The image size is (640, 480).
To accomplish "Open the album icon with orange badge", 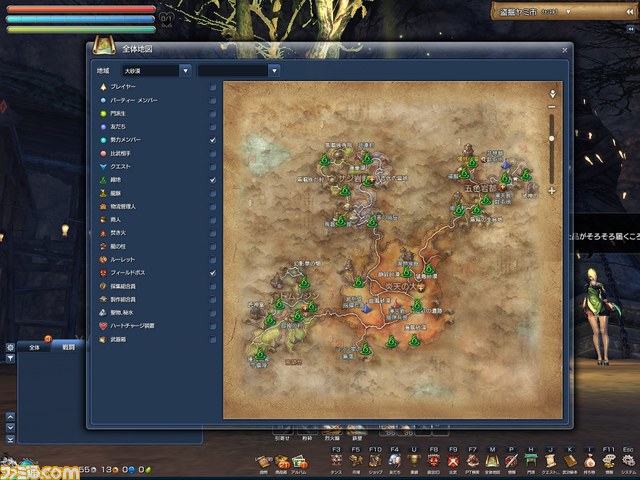I will pyautogui.click(x=300, y=462).
